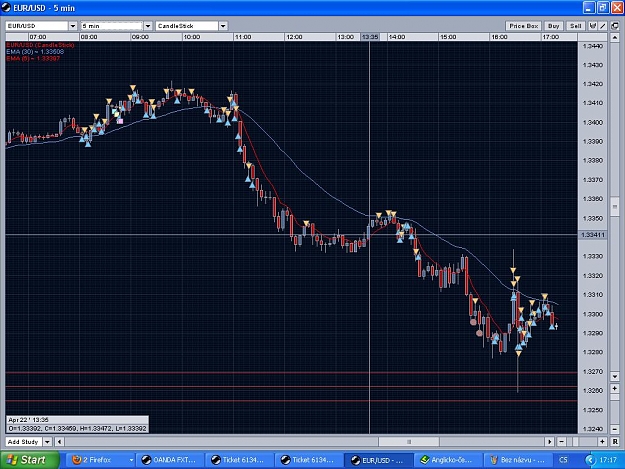Screen dimensions: 625x469
Task: Click the vertical zoom slider handle
Action: coord(614,399)
